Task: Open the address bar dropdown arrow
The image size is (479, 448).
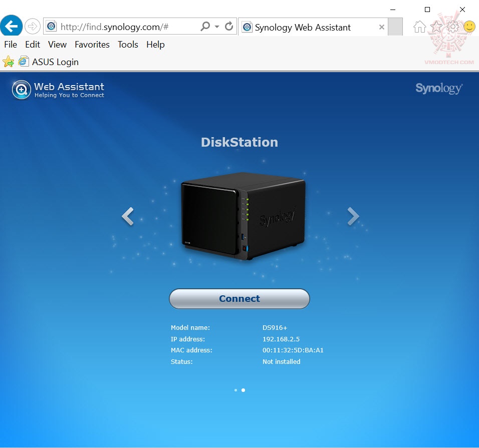Action: 217,27
